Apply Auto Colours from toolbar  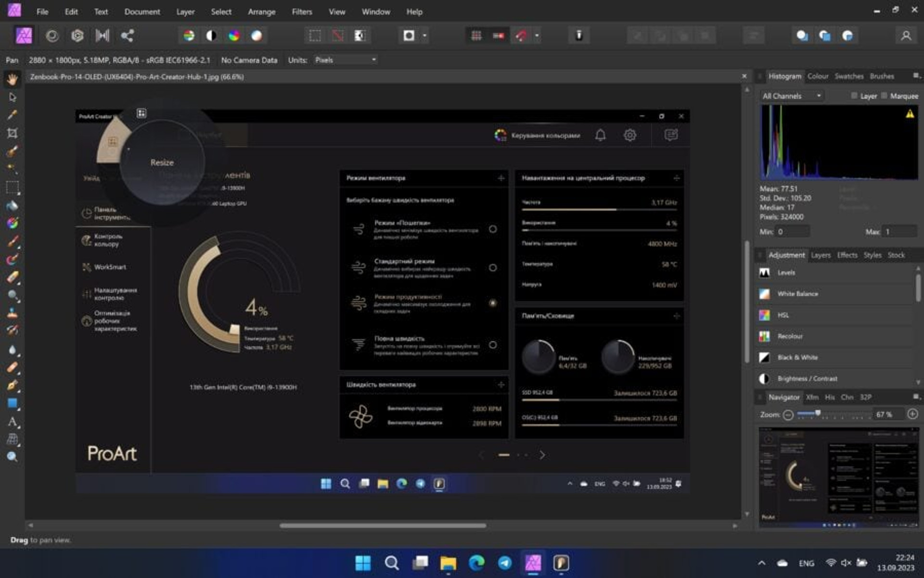pyautogui.click(x=234, y=36)
